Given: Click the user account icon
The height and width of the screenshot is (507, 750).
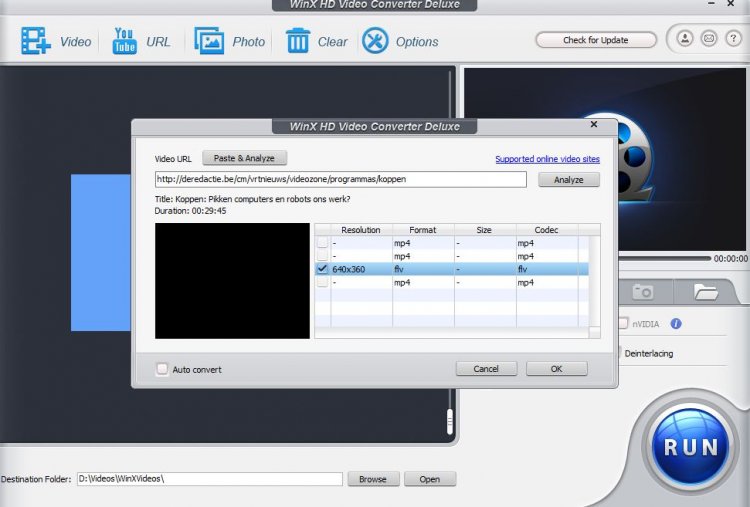Looking at the screenshot, I should (x=685, y=40).
